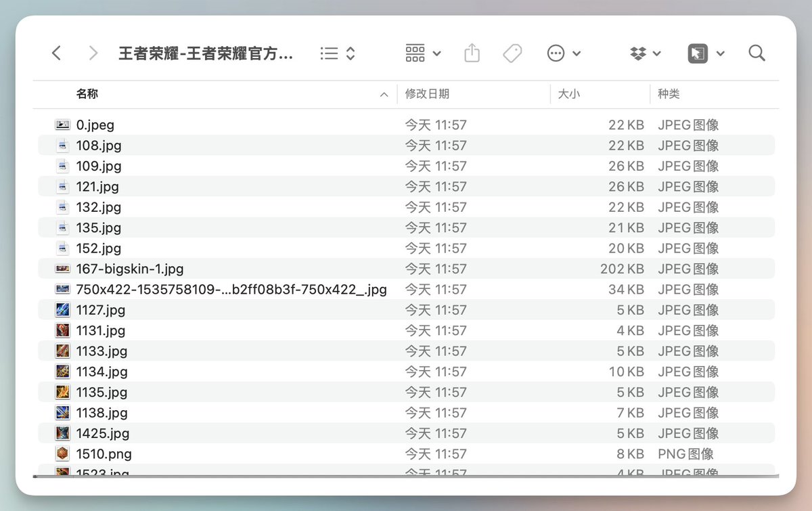Click the file icon of 135.jpg
This screenshot has width=812, height=511.
(63, 227)
